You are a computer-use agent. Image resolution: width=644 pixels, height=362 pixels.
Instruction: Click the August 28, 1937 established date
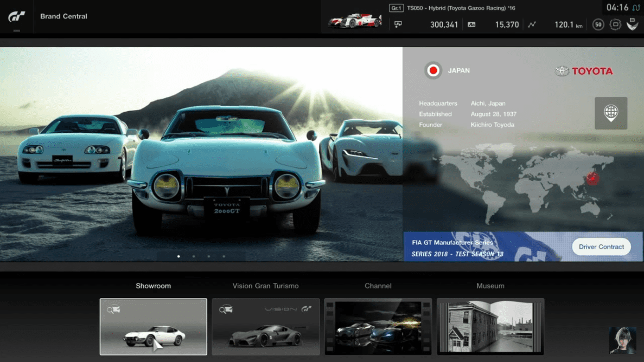click(x=494, y=114)
